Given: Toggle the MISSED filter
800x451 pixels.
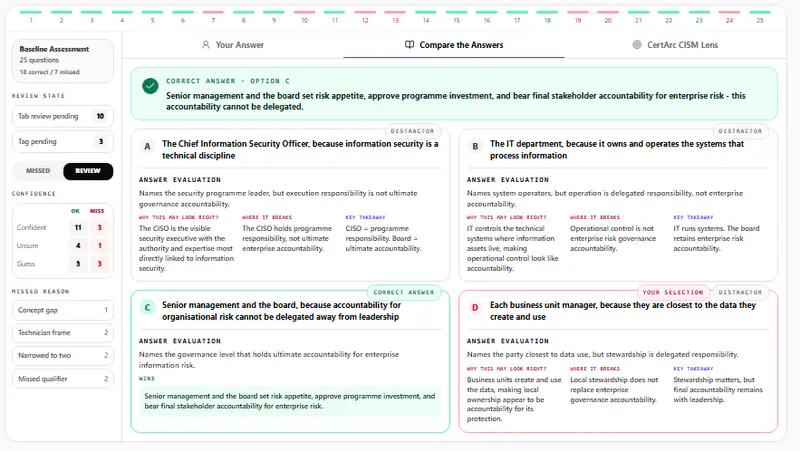Looking at the screenshot, I should point(38,171).
